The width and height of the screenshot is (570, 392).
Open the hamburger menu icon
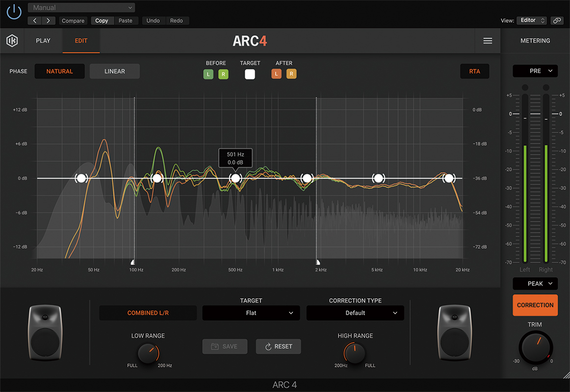tap(488, 41)
